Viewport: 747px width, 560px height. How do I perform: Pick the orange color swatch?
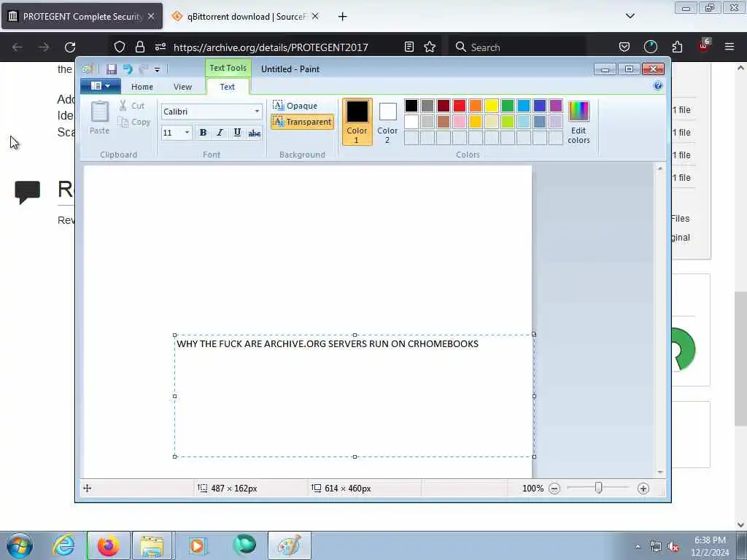coord(476,106)
